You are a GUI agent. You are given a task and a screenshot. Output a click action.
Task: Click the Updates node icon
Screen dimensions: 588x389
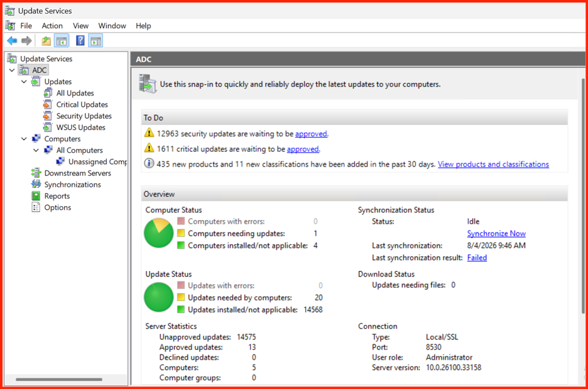click(x=36, y=82)
